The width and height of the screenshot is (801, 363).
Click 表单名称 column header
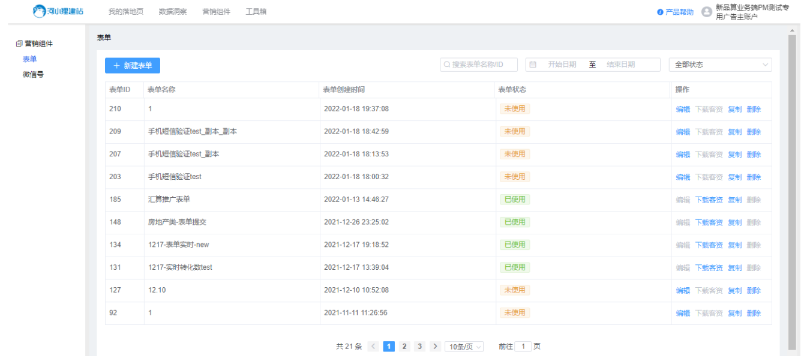(x=161, y=90)
